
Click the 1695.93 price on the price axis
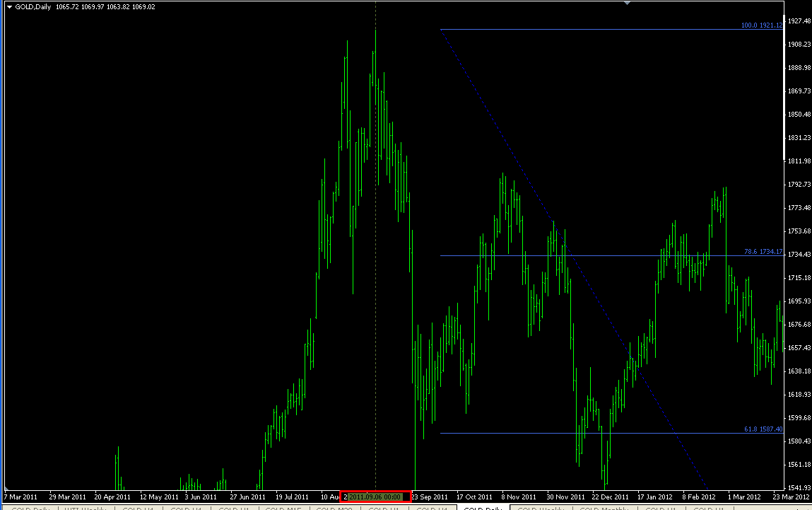799,301
